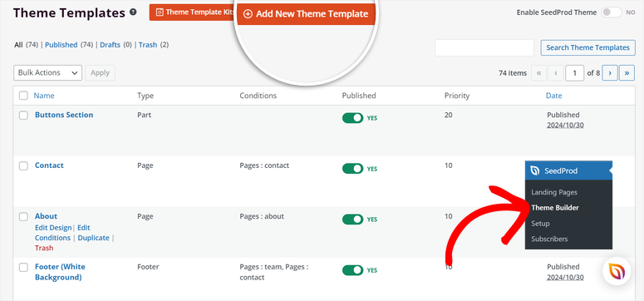The image size is (644, 301).
Task: Edit the current page number field
Action: pos(574,73)
